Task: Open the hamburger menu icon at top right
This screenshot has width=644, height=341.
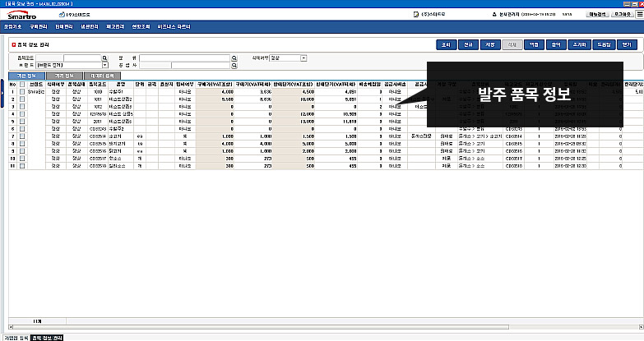Action: [x=640, y=14]
